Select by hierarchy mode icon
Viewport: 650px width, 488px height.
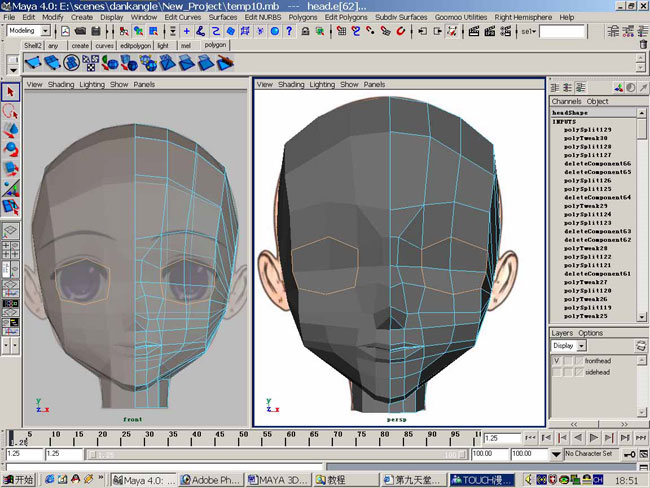(x=124, y=31)
